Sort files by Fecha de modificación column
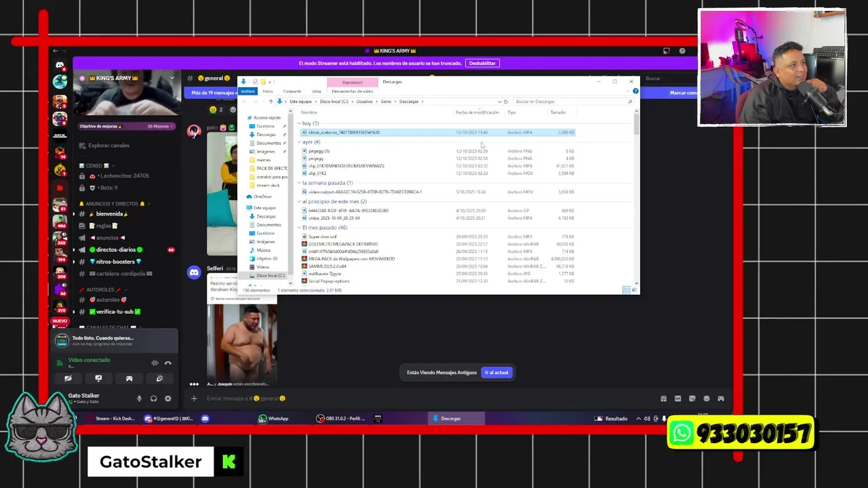 point(478,113)
